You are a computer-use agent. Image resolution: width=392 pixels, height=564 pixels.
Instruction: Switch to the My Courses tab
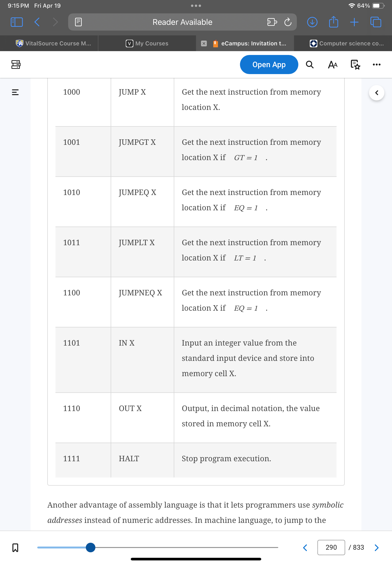[x=147, y=43]
